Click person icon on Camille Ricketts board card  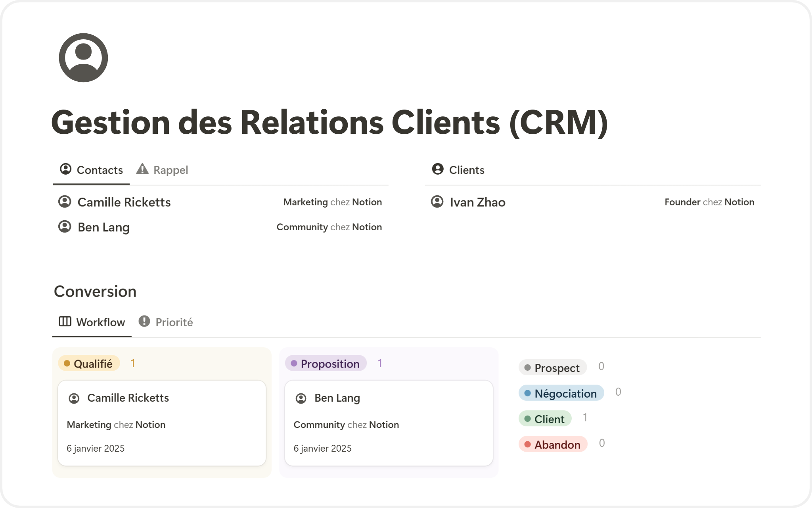[x=74, y=398]
